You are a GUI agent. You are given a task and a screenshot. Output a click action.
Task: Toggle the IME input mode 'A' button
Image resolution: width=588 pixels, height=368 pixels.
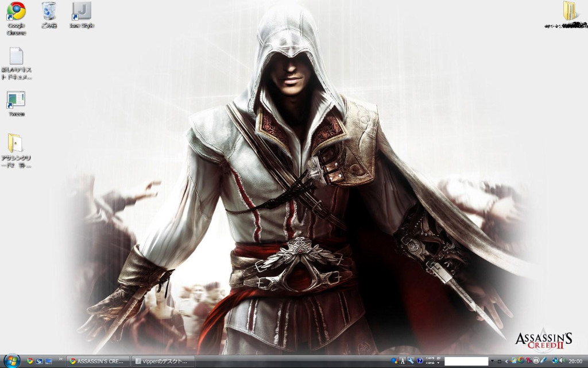coord(403,361)
